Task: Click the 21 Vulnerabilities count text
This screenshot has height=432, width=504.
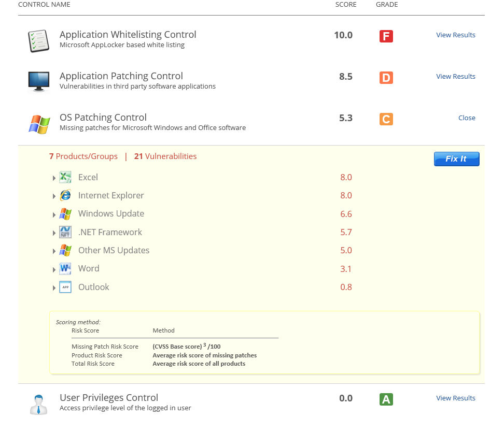Action: click(165, 156)
